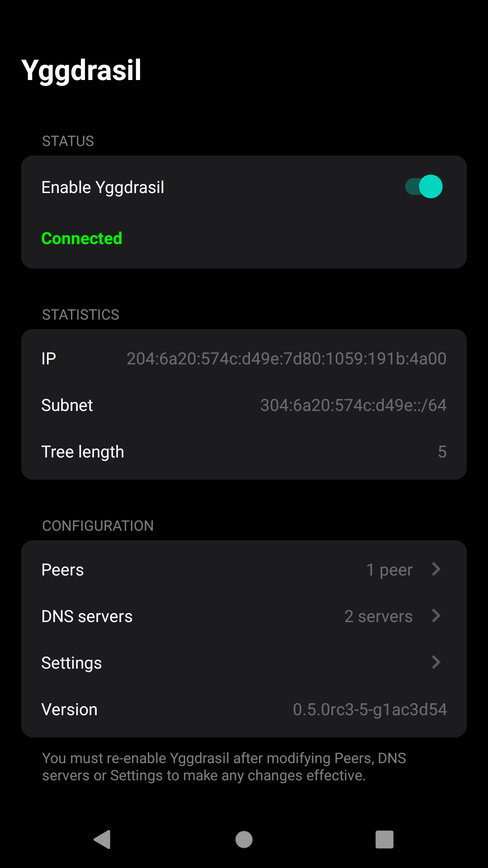Screen dimensions: 488x868
Task: Tap the Enable Yggdrasil label
Action: (x=103, y=187)
